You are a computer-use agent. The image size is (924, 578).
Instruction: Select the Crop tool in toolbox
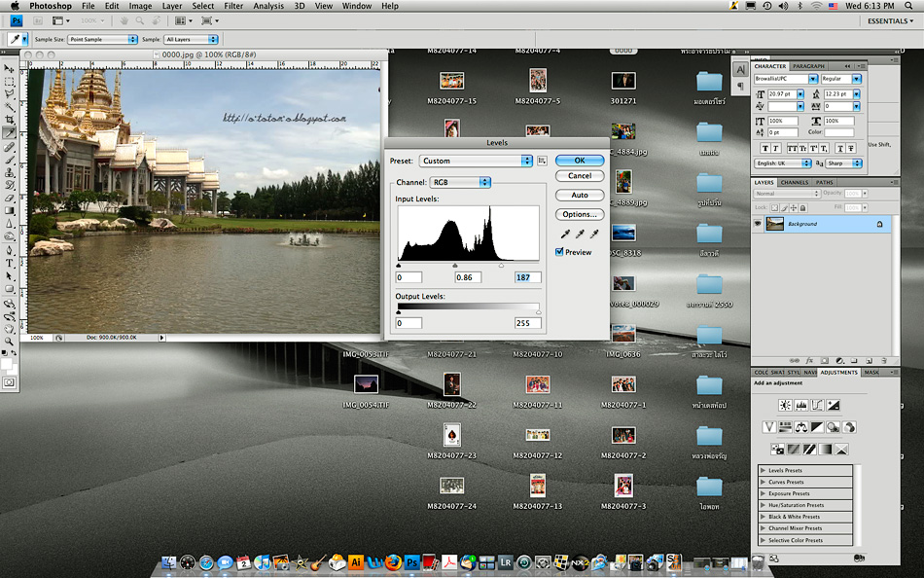10,120
